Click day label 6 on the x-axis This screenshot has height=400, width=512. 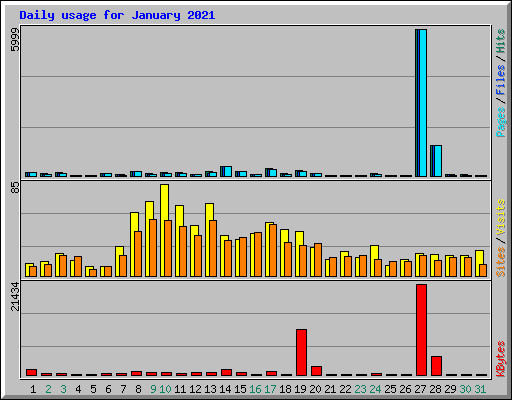pyautogui.click(x=108, y=389)
